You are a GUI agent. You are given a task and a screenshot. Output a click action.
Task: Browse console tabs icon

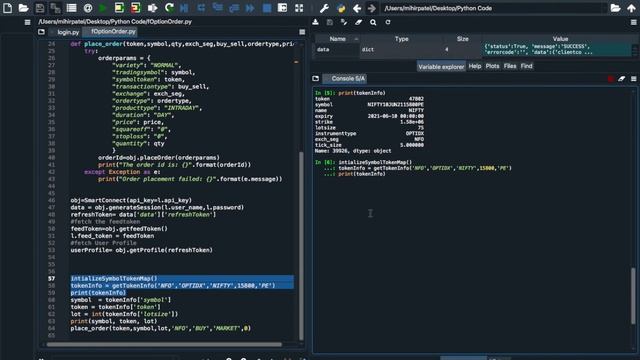[316, 78]
